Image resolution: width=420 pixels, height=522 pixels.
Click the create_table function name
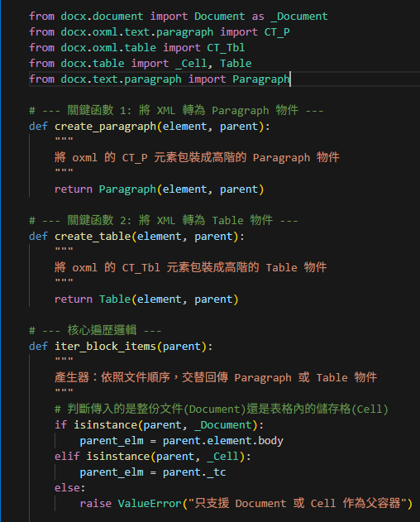[x=93, y=237]
